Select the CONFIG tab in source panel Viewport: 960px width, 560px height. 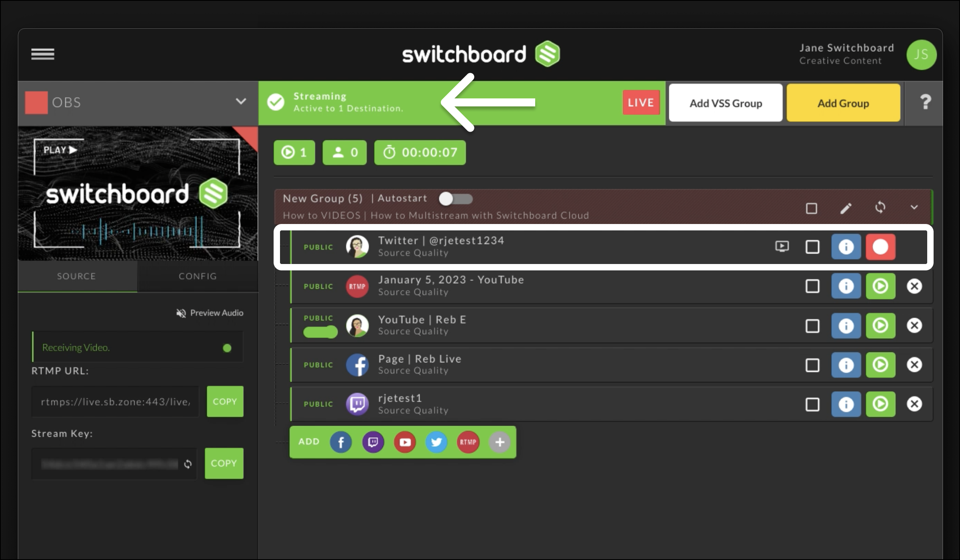197,275
